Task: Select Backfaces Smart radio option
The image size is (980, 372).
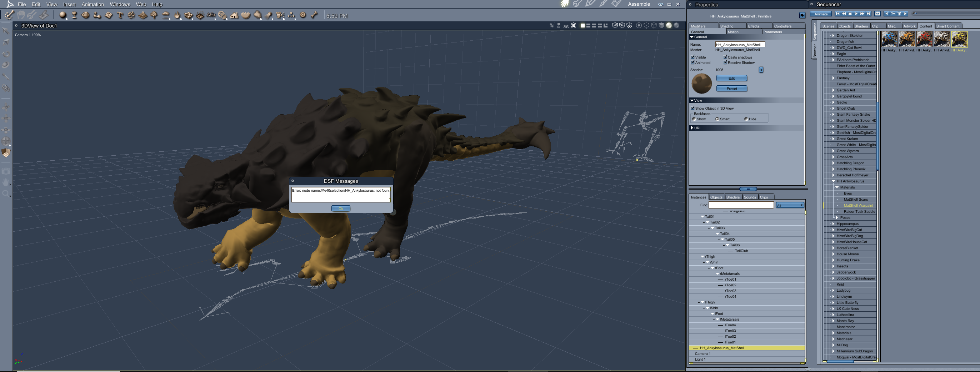Action: click(x=717, y=119)
